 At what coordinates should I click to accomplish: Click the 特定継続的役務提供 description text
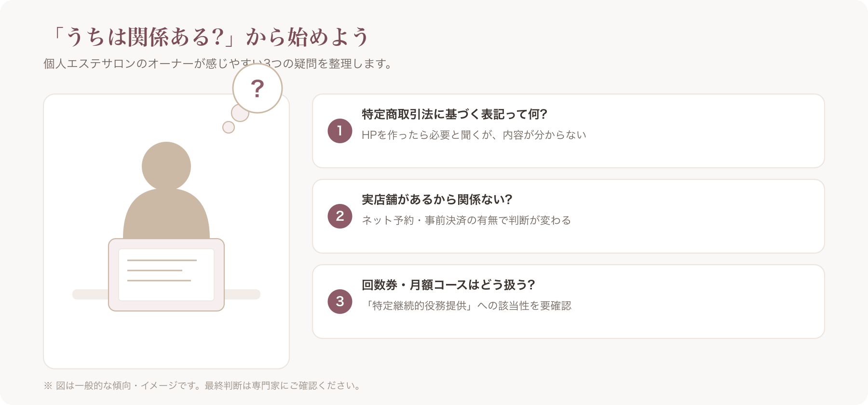pos(467,306)
